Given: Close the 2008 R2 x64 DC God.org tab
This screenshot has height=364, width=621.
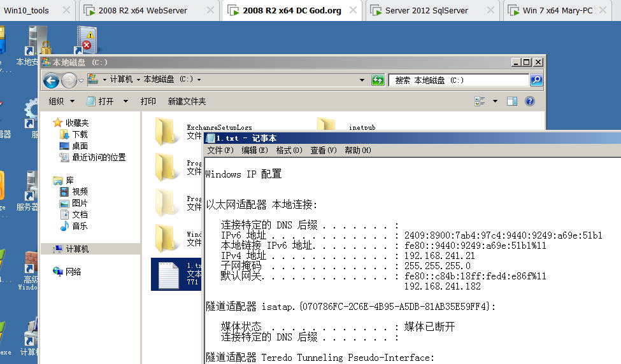Looking at the screenshot, I should (353, 10).
